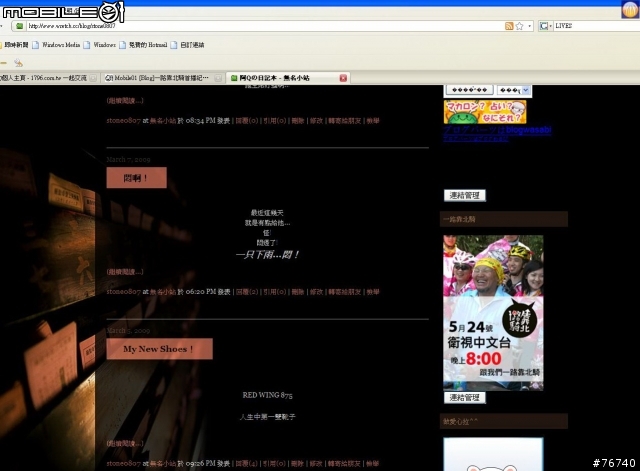
Task: Open the search engine selector dropdown
Action: (x=546, y=26)
